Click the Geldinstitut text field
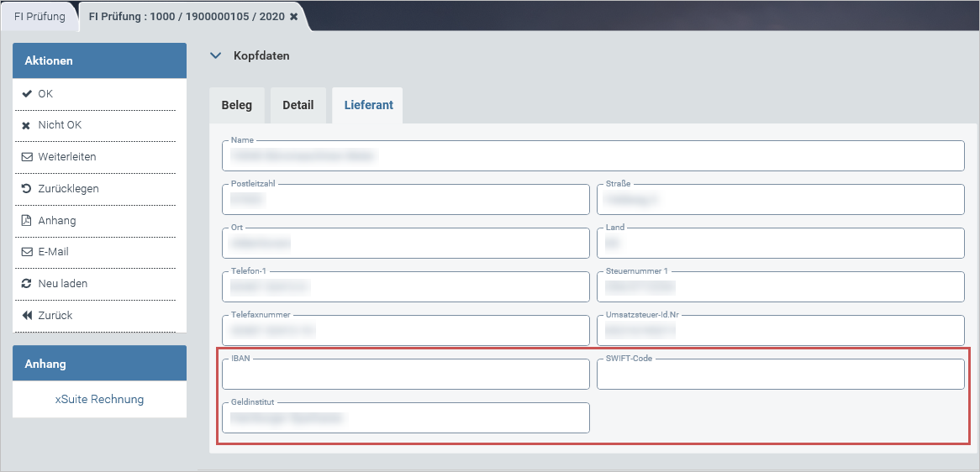The image size is (980, 472). [406, 417]
